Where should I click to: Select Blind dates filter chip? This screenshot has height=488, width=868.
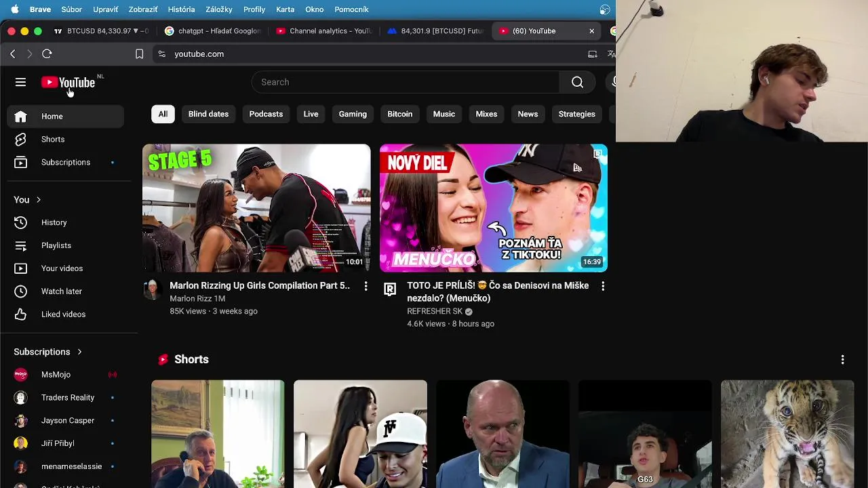208,114
